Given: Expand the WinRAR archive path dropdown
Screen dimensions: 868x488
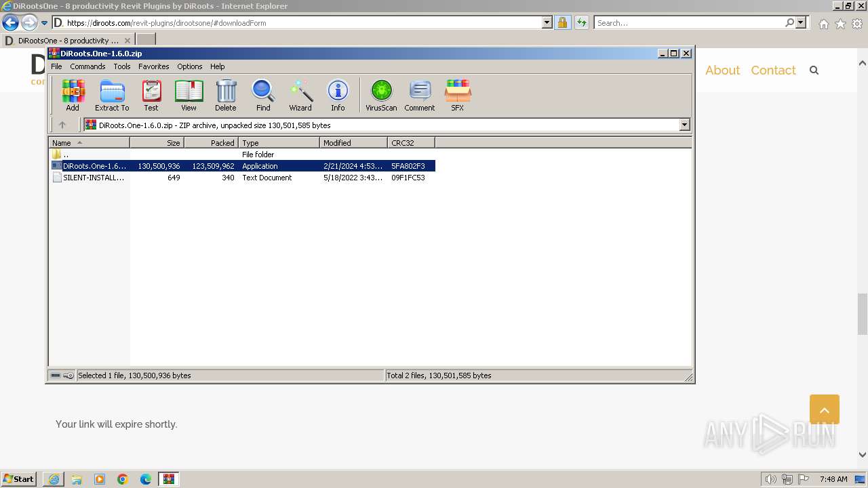Looking at the screenshot, I should pos(684,125).
